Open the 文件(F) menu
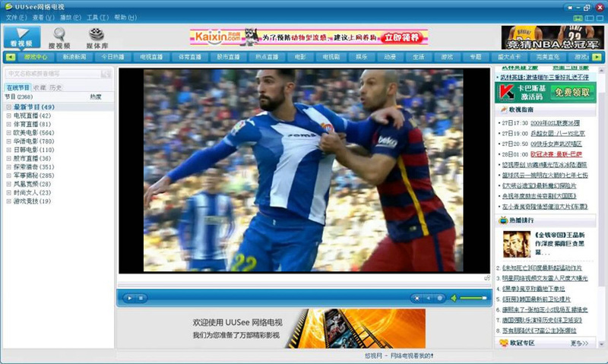The height and width of the screenshot is (364, 608). pos(16,17)
